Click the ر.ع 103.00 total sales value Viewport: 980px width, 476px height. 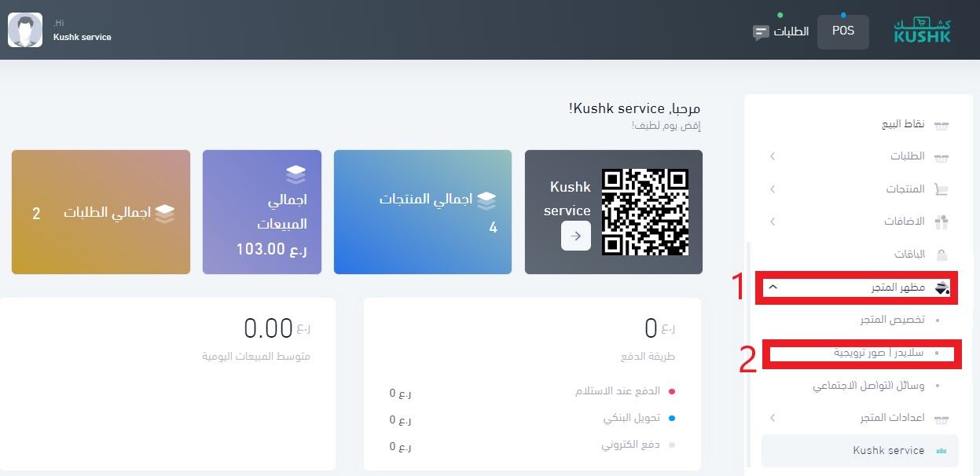tap(272, 250)
